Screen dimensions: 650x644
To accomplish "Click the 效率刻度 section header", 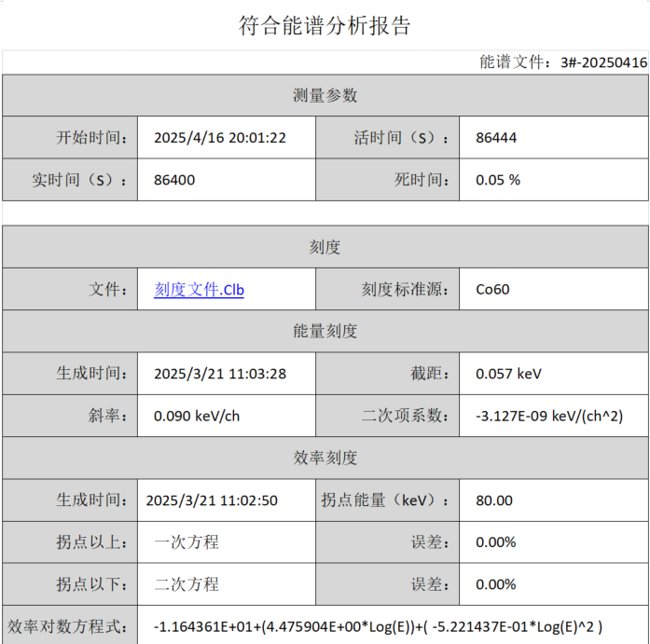I will 325,458.
